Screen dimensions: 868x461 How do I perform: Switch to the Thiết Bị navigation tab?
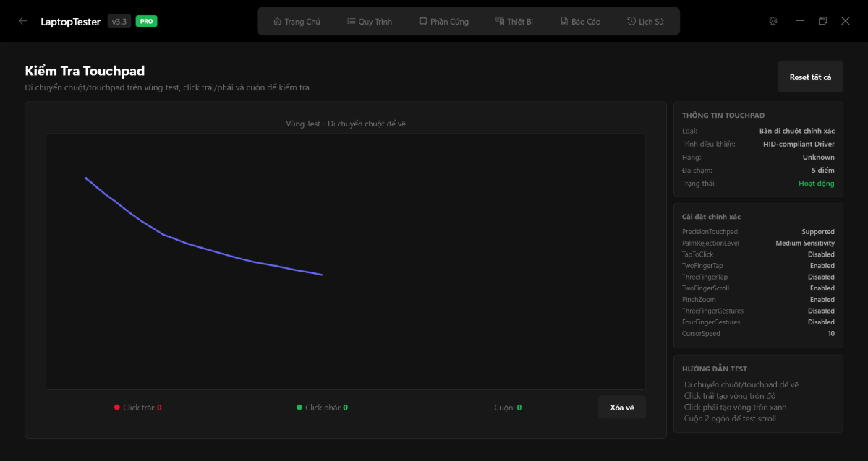click(514, 21)
